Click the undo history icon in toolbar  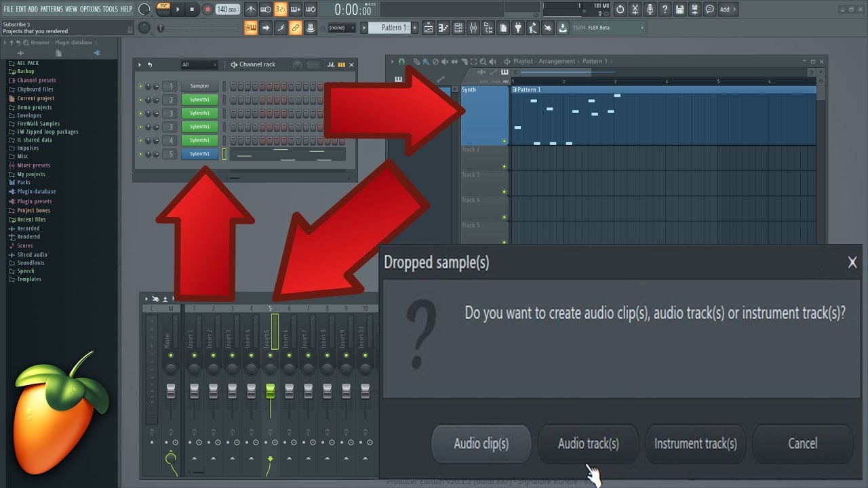[x=620, y=9]
